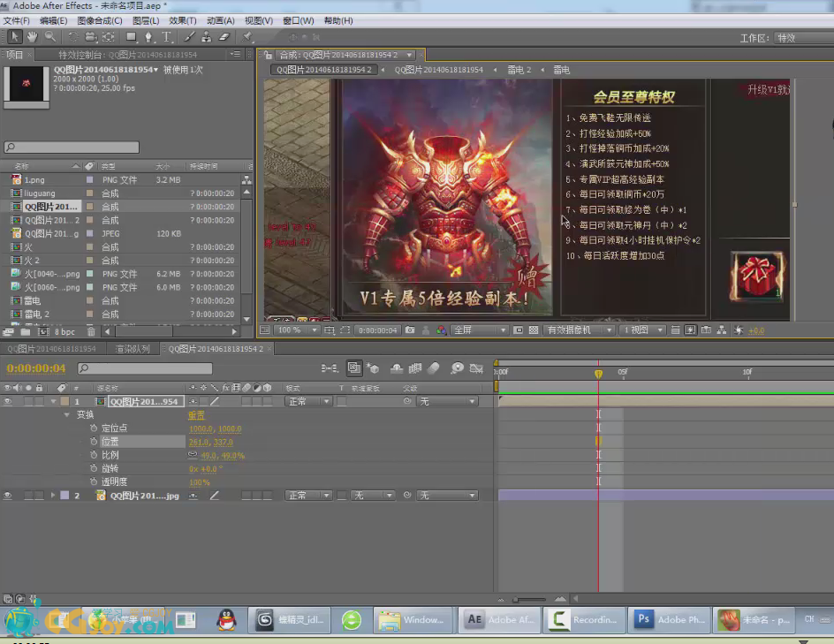Open the 100 % magnification dropdown

[x=297, y=330]
